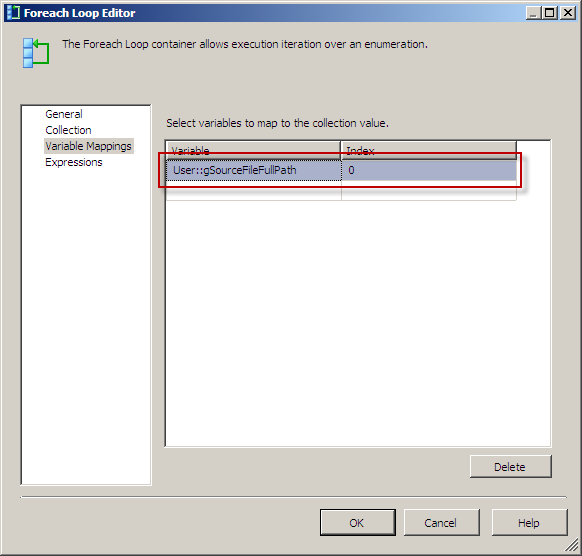Click the Foreach Loop container icon

[x=36, y=53]
